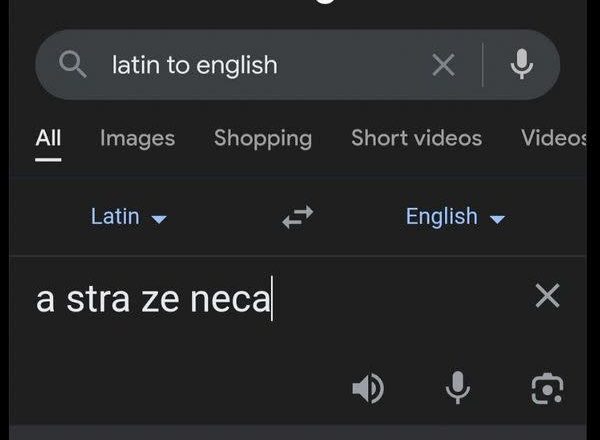Switch to the Images tab
Viewport: 600px width, 440px height.
[x=137, y=138]
